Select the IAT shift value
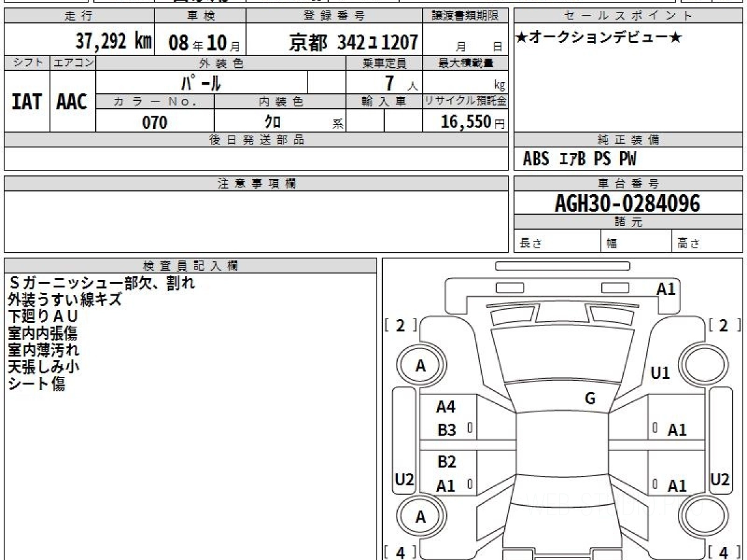Screen dimensions: 747x560 click(27, 103)
